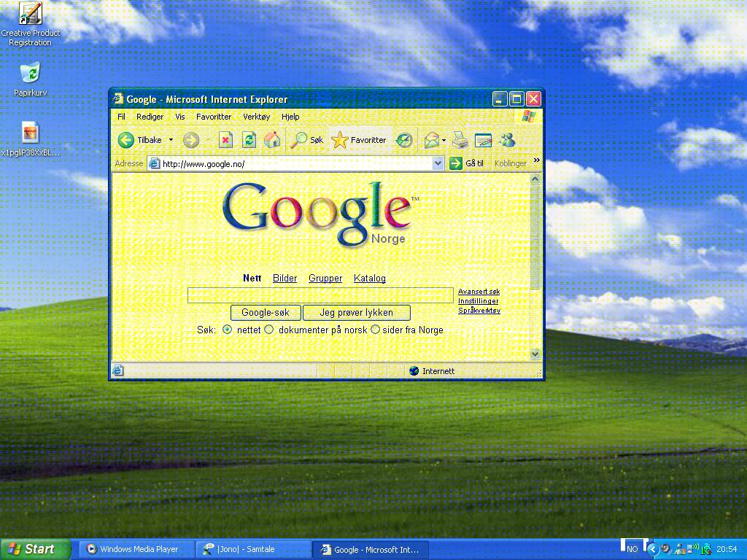Open the Verktøy menu
Image resolution: width=747 pixels, height=560 pixels.
[256, 117]
